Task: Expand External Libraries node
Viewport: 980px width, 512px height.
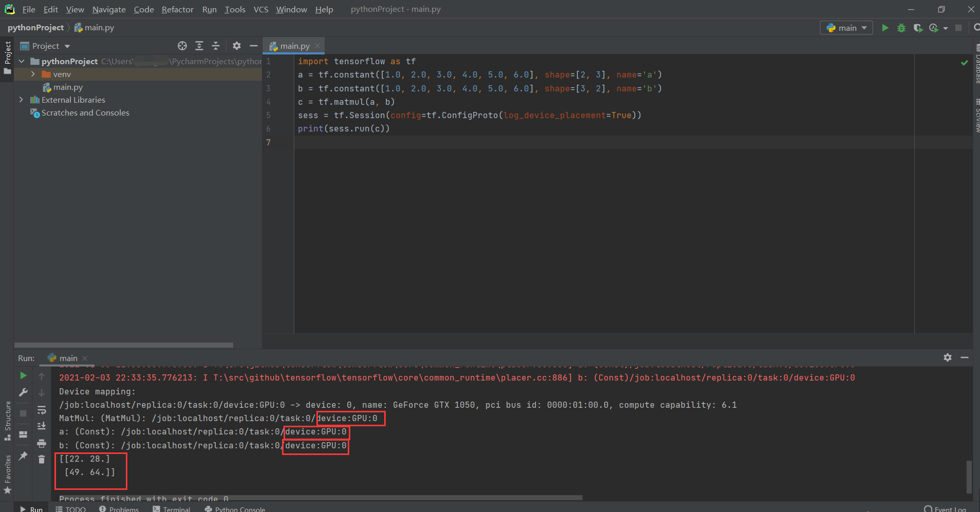Action: pos(21,100)
